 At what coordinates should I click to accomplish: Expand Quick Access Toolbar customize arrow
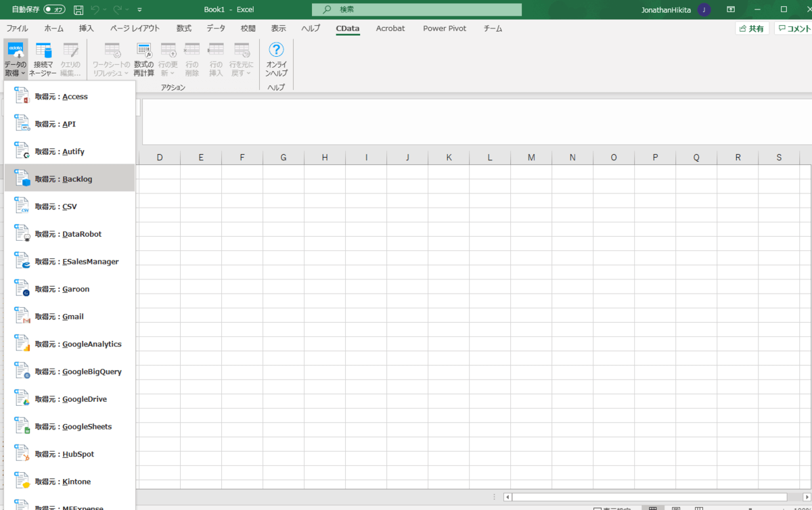point(139,9)
